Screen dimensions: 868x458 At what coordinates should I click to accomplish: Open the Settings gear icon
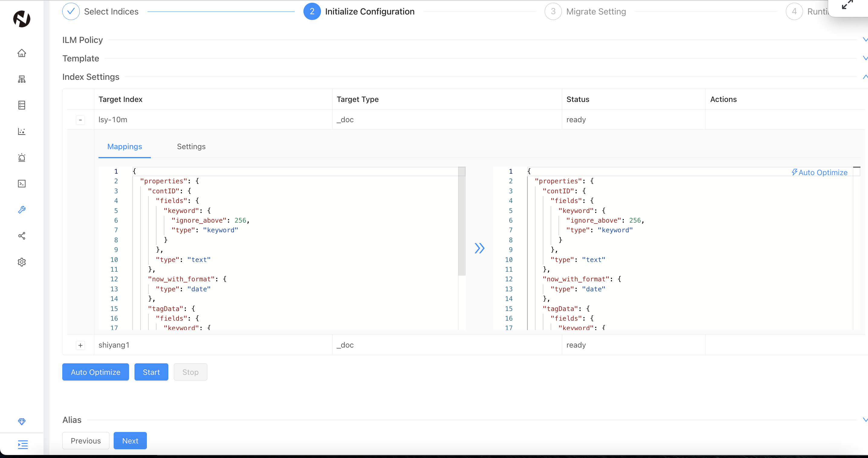(x=22, y=262)
